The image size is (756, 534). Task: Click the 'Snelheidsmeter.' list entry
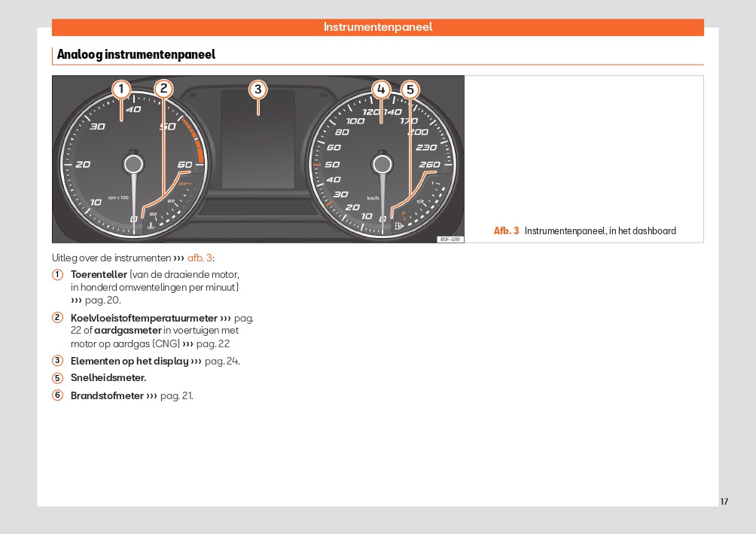[x=108, y=378]
